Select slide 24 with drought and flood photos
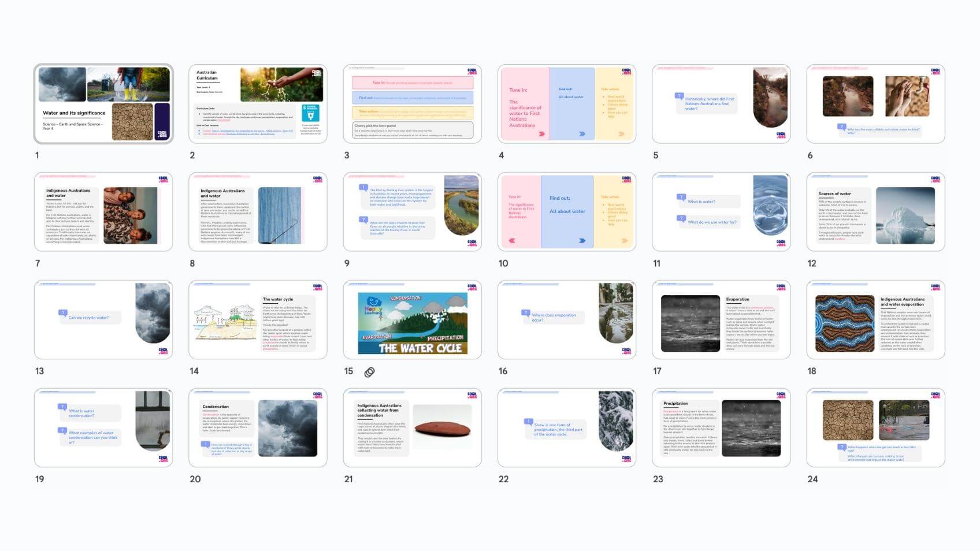 pos(875,428)
